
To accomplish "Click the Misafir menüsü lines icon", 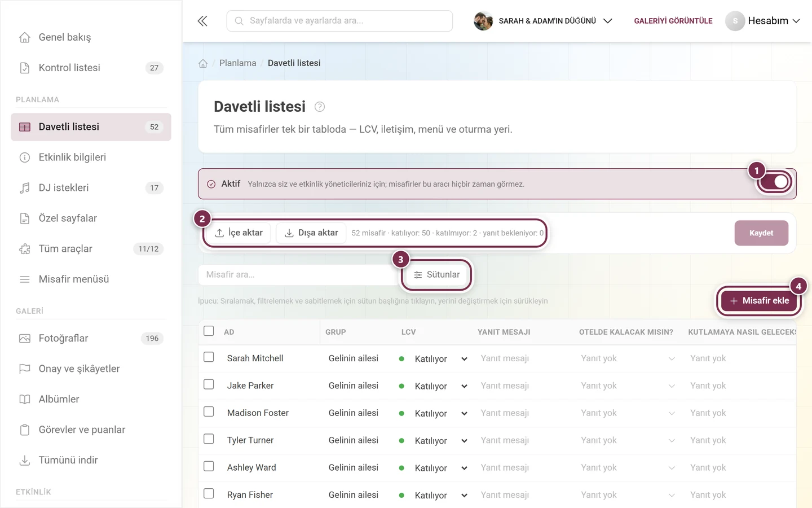I will click(x=25, y=279).
